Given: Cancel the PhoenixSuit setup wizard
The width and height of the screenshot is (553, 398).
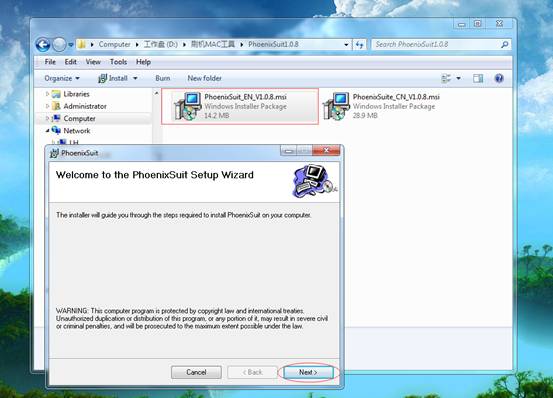Looking at the screenshot, I should [x=196, y=372].
